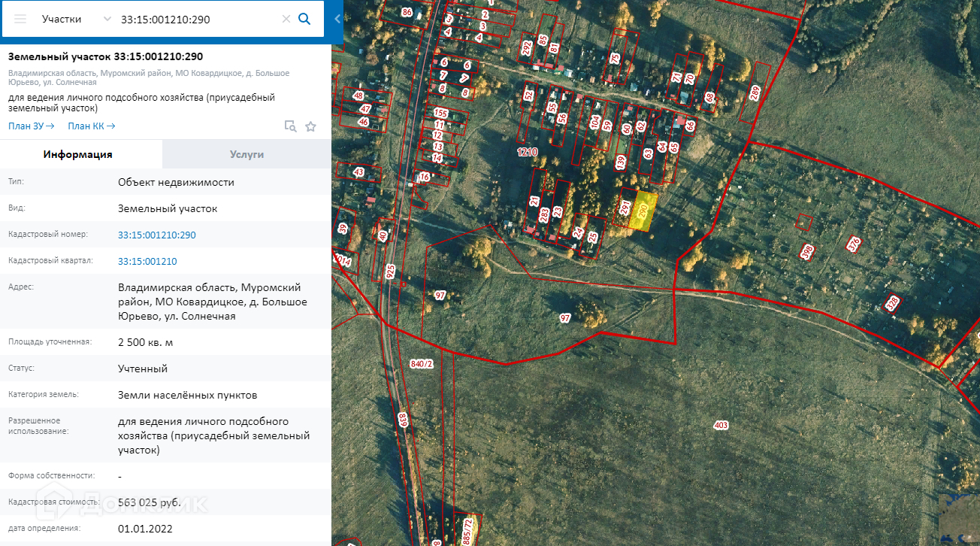The image size is (980, 546).
Task: Click parcel label 16 on the map
Action: (x=425, y=177)
